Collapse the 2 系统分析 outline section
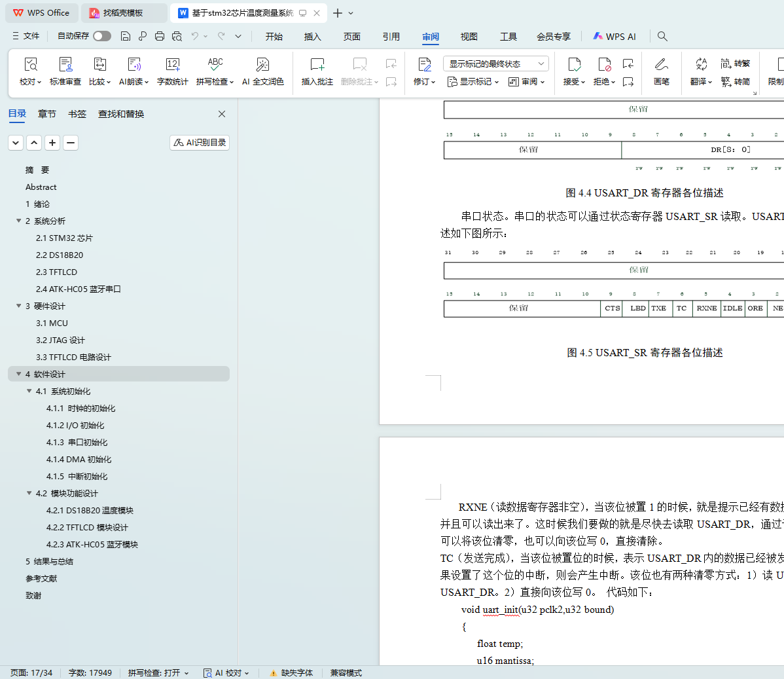784x679 pixels. tap(19, 221)
